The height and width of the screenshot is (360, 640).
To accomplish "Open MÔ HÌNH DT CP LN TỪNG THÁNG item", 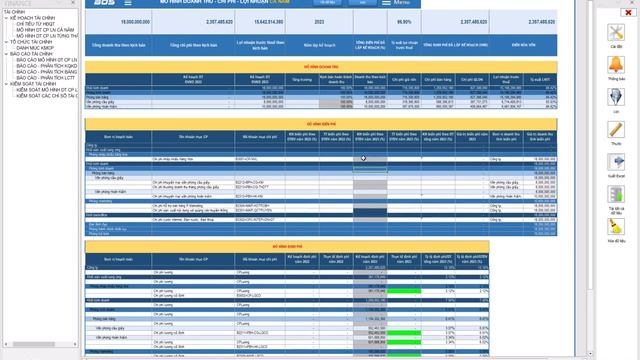I will [47, 36].
